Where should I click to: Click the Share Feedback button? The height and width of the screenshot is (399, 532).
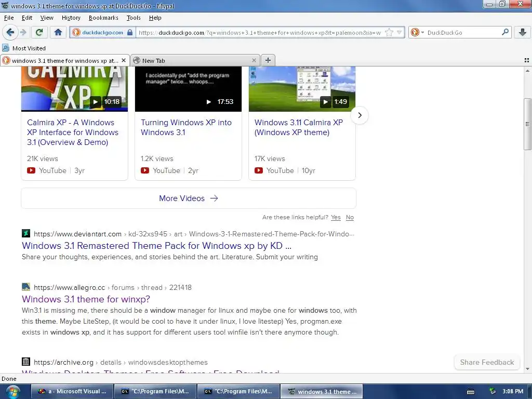(487, 362)
